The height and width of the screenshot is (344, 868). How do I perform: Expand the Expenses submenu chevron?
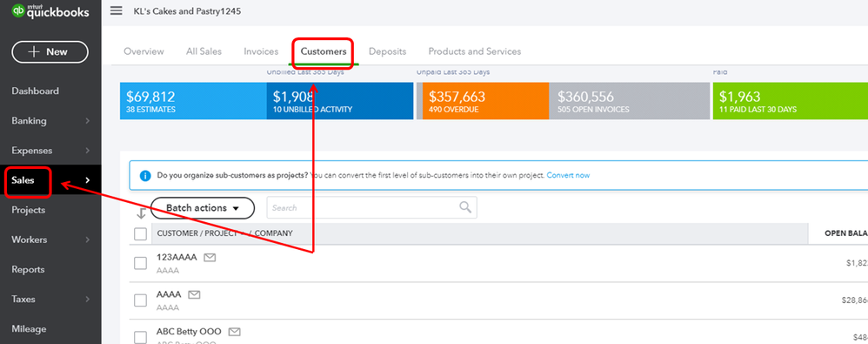click(88, 151)
